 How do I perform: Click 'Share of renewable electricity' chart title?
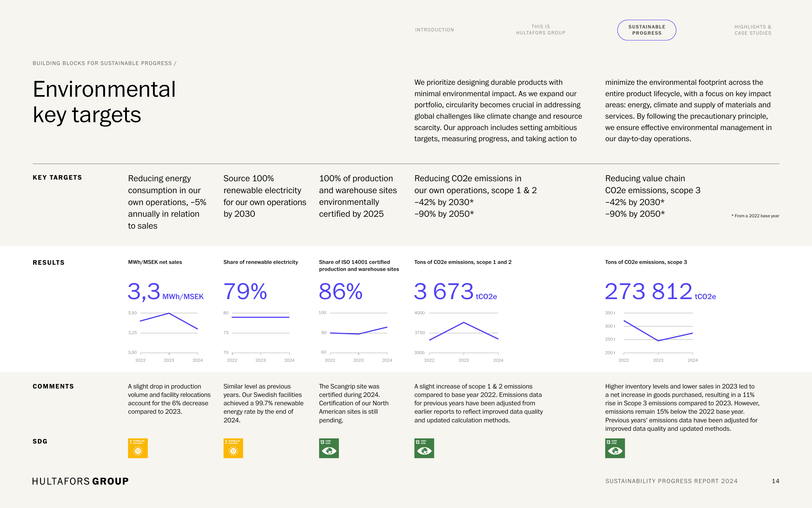[261, 262]
